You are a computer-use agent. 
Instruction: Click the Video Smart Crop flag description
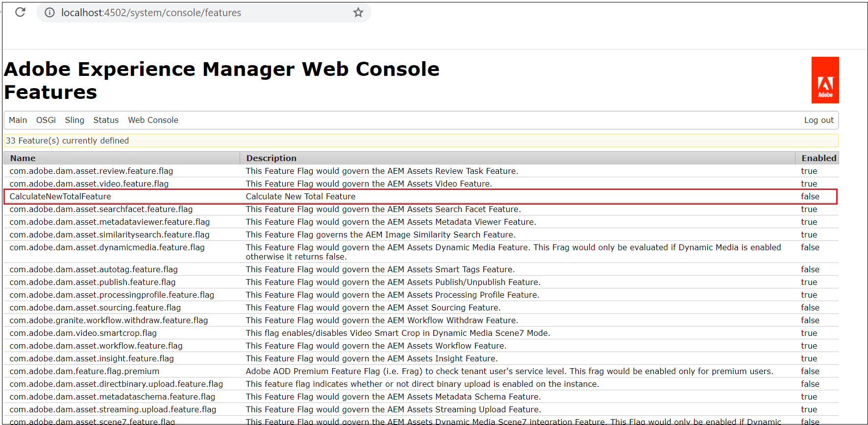(398, 333)
